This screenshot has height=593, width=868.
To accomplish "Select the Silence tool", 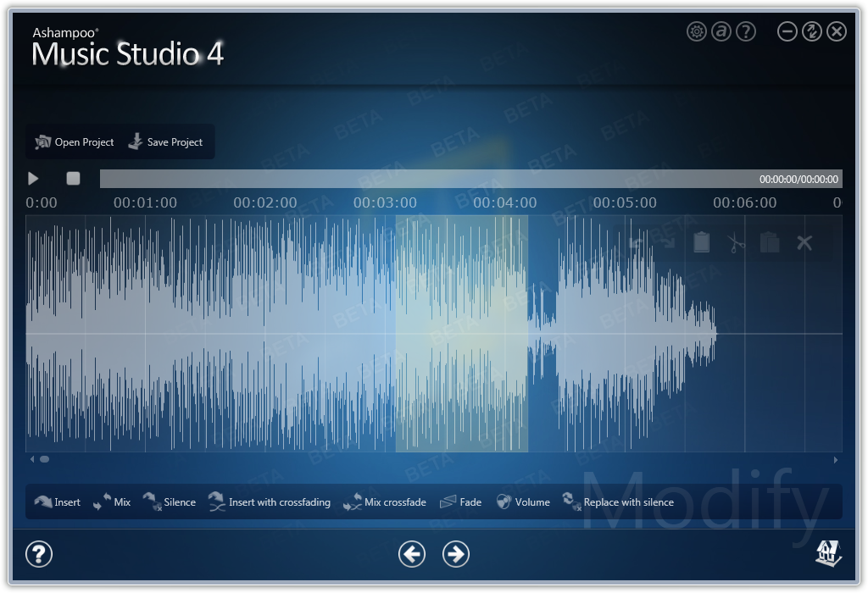I will click(170, 502).
